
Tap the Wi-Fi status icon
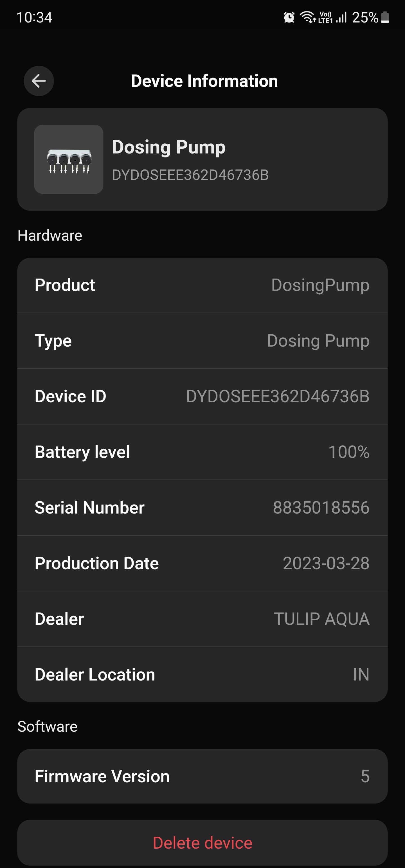coord(308,17)
